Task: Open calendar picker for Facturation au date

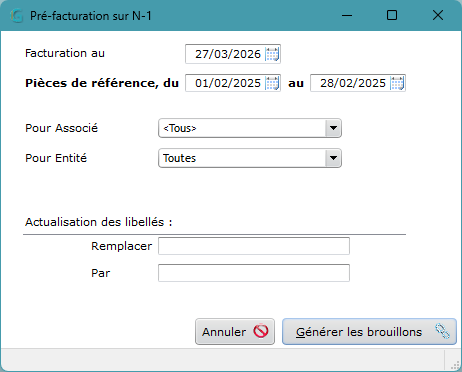Action: (x=272, y=54)
